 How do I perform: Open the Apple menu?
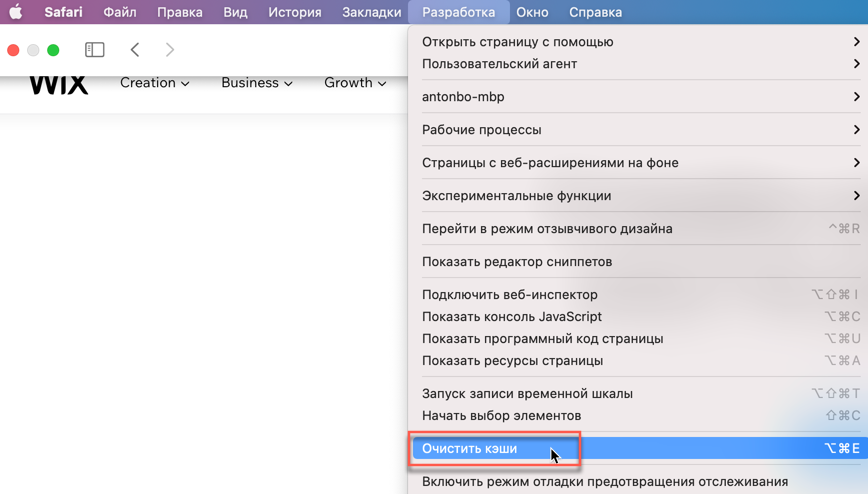16,12
